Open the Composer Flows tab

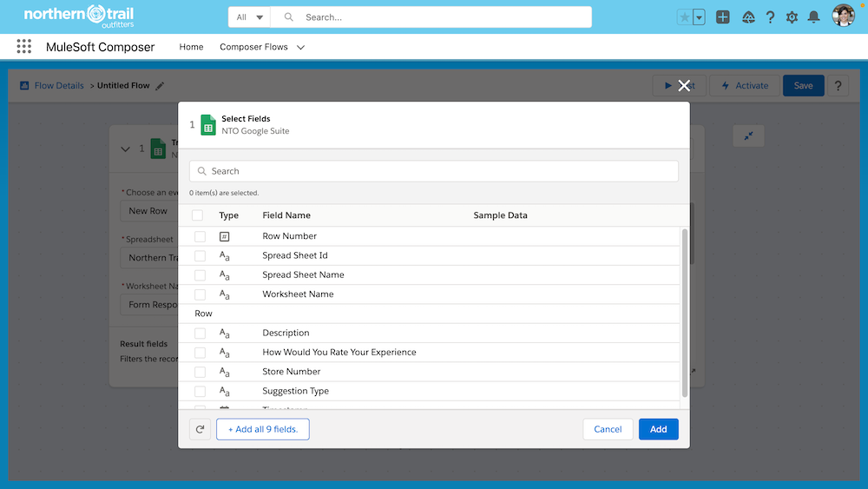253,47
